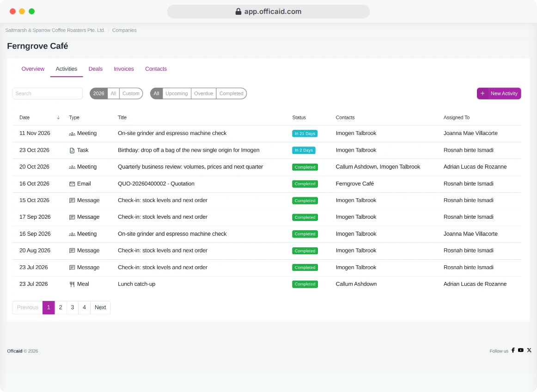The image size is (537, 392).
Task: Click the Meal icon for Lunch catch-up
Action: click(72, 284)
